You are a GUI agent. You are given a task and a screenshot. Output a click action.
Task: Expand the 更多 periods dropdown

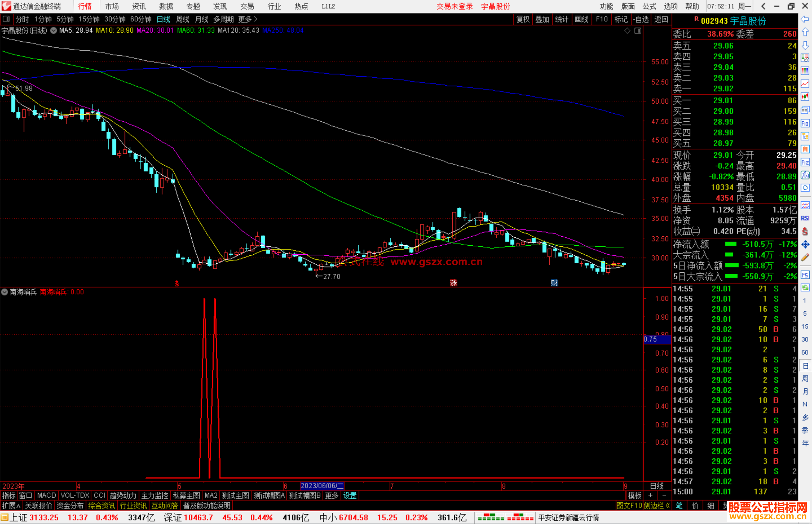click(x=247, y=19)
